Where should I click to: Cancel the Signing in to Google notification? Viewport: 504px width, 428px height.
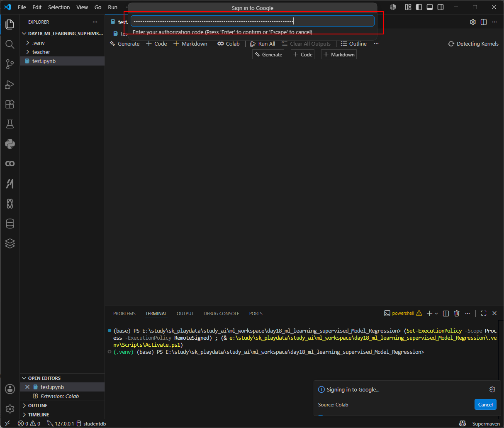tap(485, 405)
